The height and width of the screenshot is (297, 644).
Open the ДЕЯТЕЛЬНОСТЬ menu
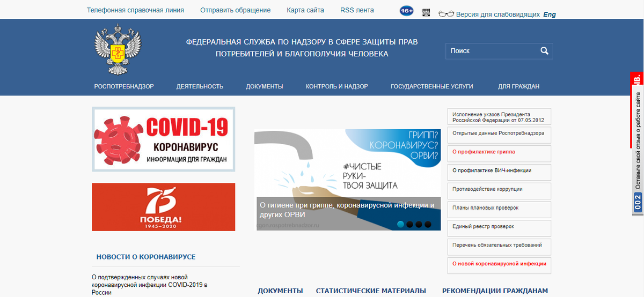pos(200,86)
